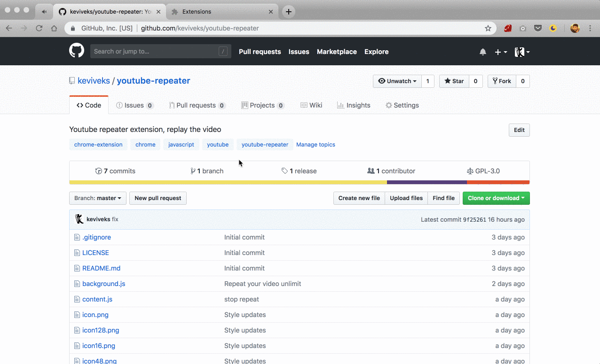
Task: Focus the Search or jump to field
Action: tap(160, 51)
